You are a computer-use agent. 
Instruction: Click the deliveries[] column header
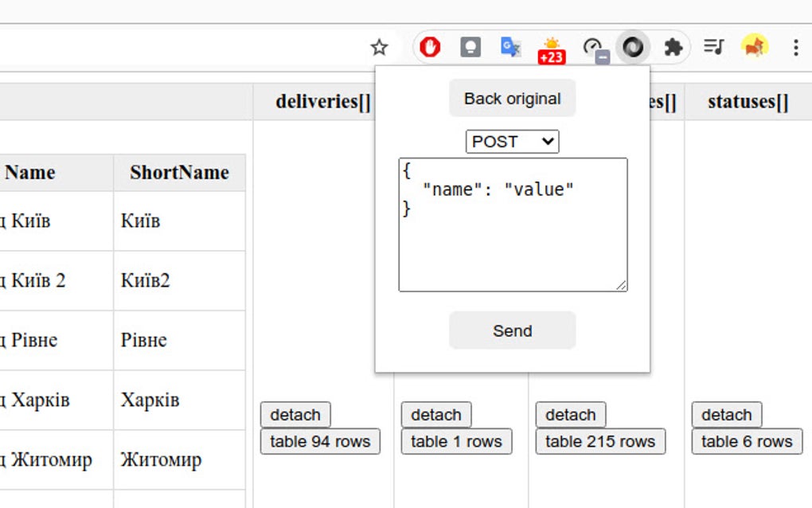tap(323, 101)
